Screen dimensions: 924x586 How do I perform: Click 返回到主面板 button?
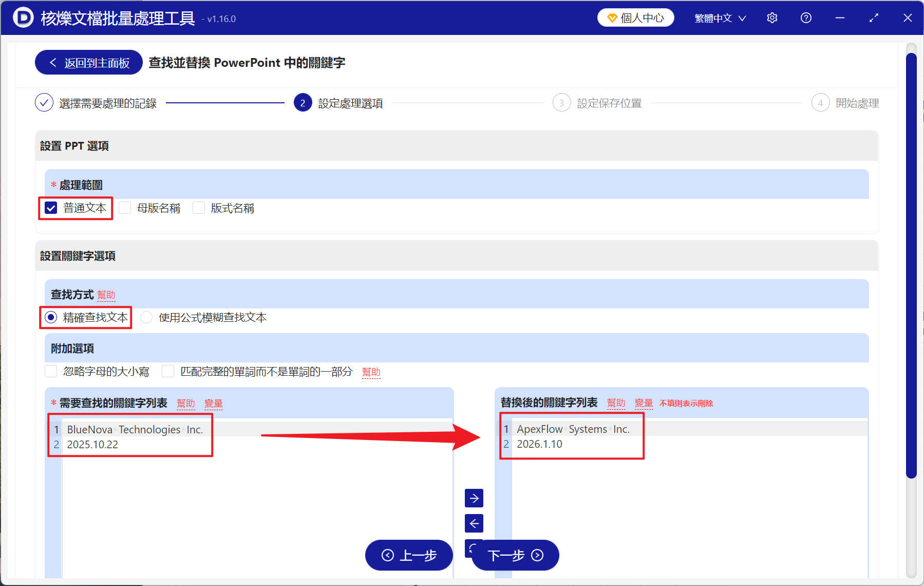pyautogui.click(x=88, y=62)
